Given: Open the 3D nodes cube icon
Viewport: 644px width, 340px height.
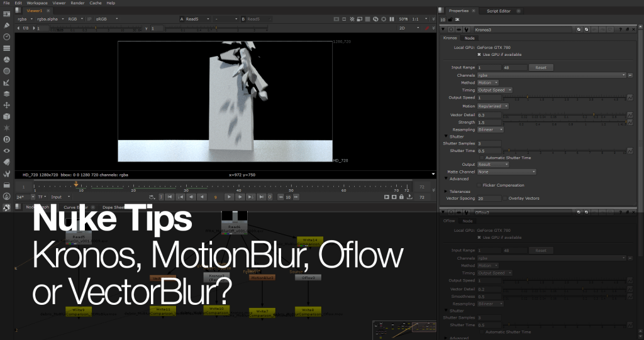Looking at the screenshot, I should (x=6, y=116).
